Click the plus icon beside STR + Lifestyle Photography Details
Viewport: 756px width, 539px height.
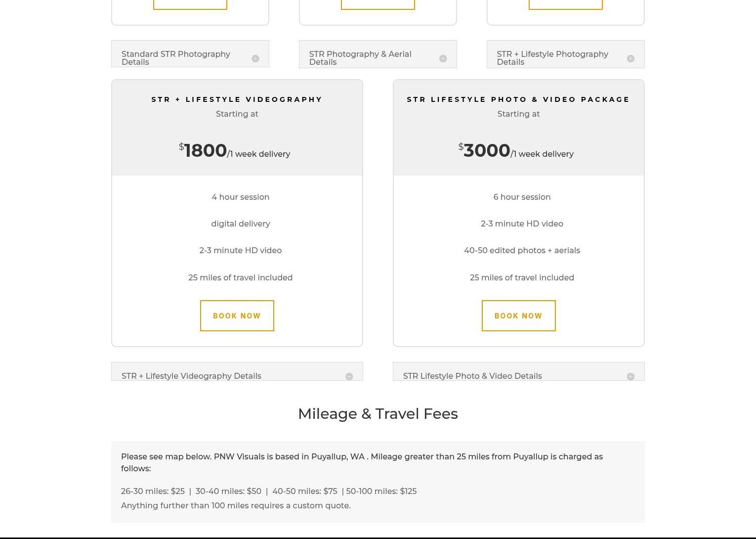630,58
